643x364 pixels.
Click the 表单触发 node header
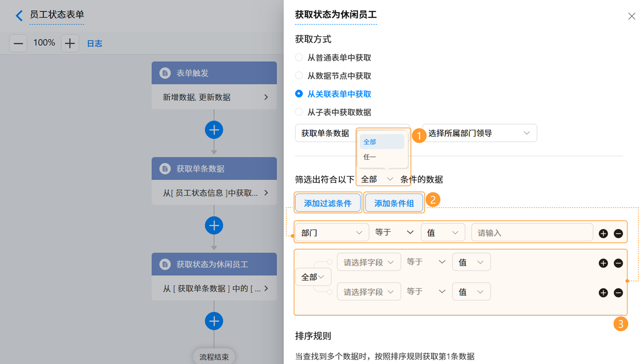click(214, 73)
